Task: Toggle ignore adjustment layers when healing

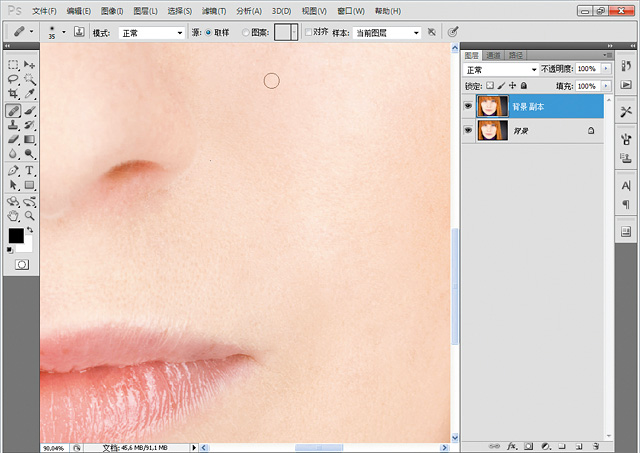Action: click(431, 32)
